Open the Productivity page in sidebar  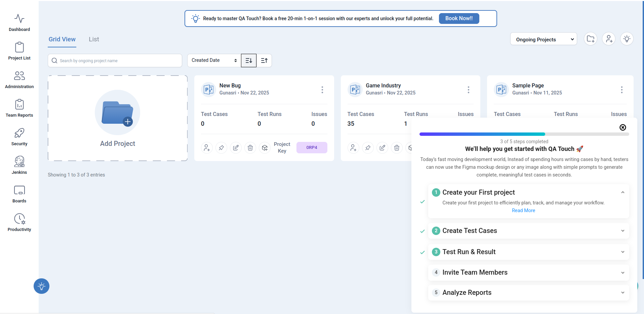(x=19, y=222)
